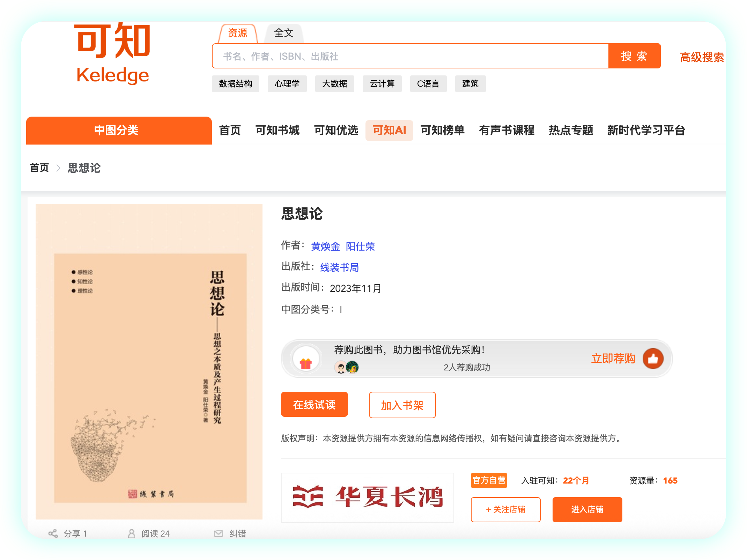
Task: Click the 华夏长鸿 store logo
Action: 367,497
